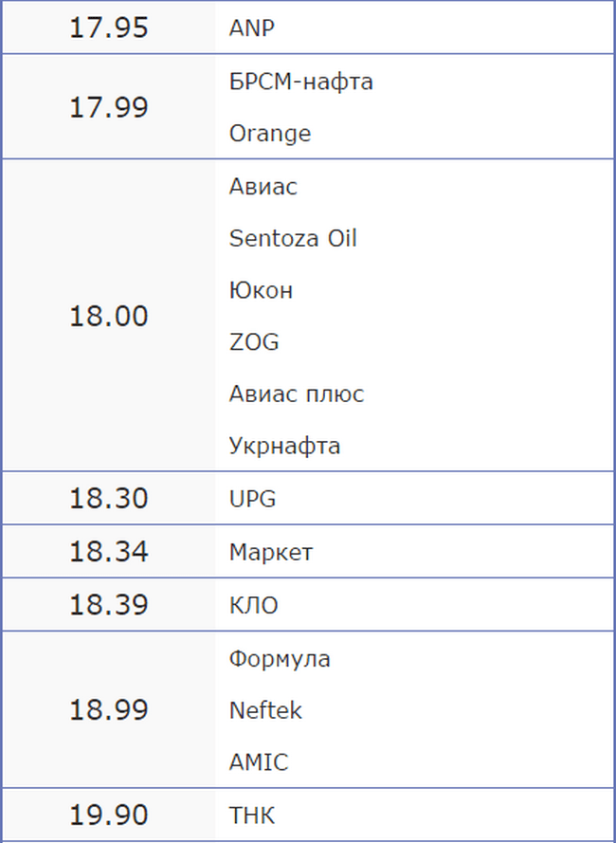Select the ТНК station name
The width and height of the screenshot is (616, 843).
click(x=252, y=816)
